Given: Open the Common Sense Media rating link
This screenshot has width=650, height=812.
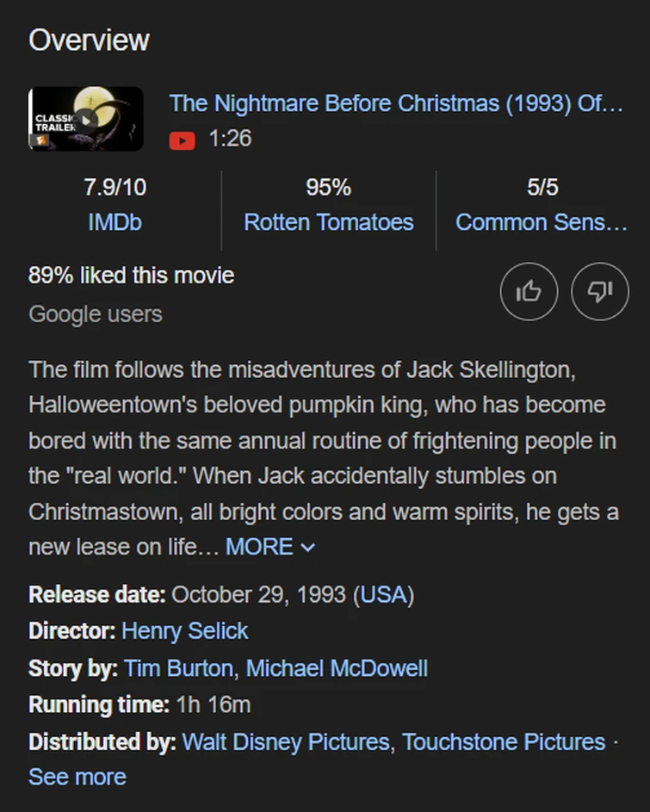Looking at the screenshot, I should pyautogui.click(x=541, y=222).
